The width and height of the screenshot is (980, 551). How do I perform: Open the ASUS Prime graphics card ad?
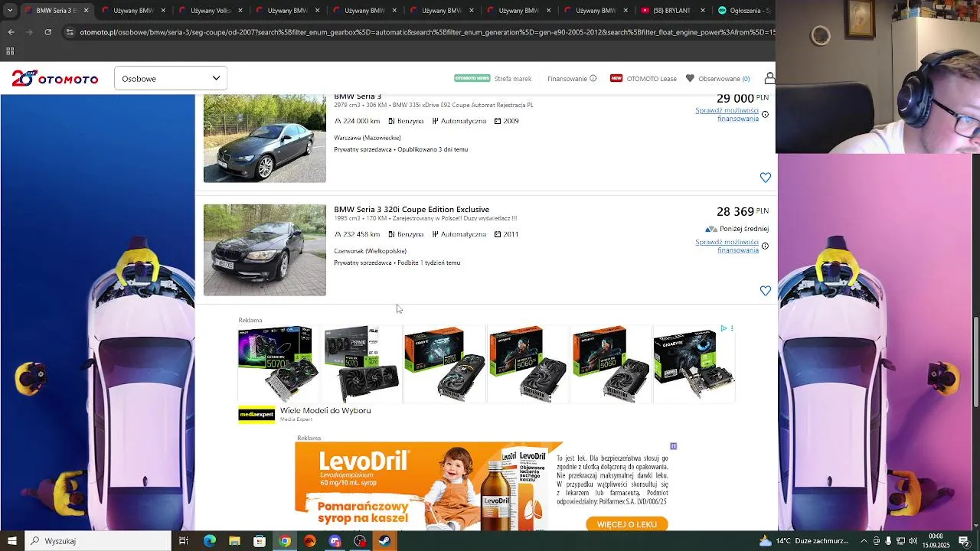[362, 364]
